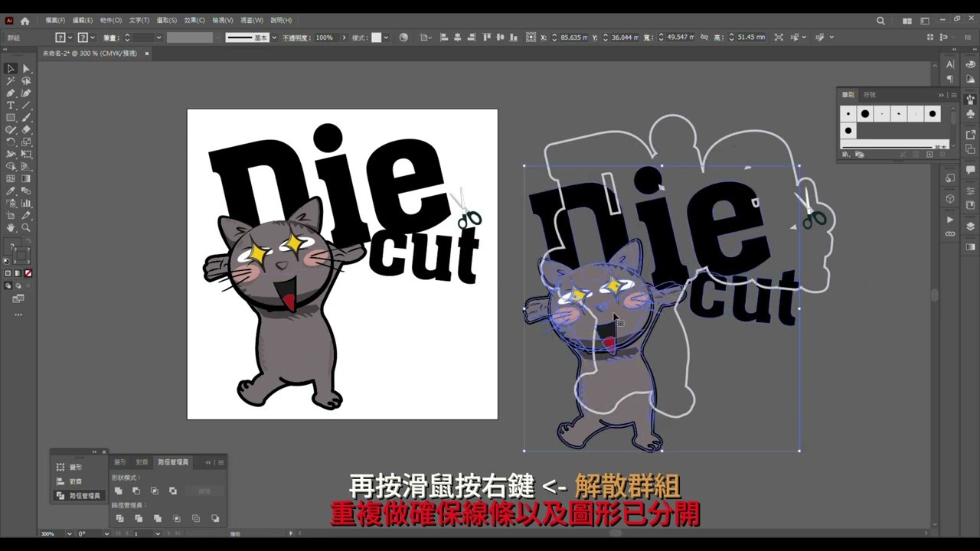Viewport: 980px width, 551px height.
Task: Open the brush definition 基本 dropdown
Action: tap(274, 37)
